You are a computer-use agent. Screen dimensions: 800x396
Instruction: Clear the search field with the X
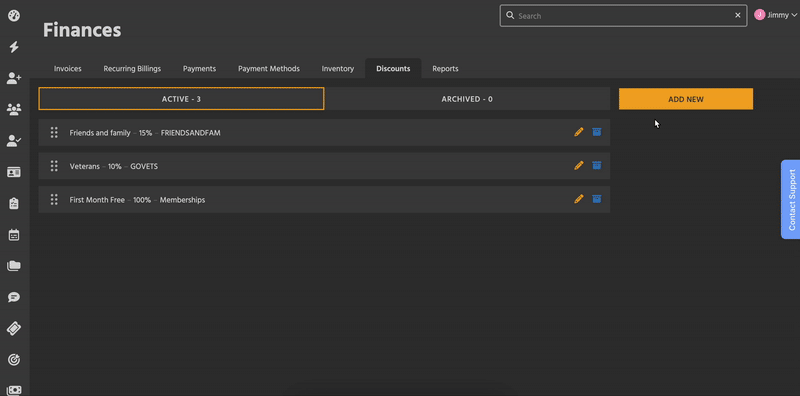pos(738,15)
